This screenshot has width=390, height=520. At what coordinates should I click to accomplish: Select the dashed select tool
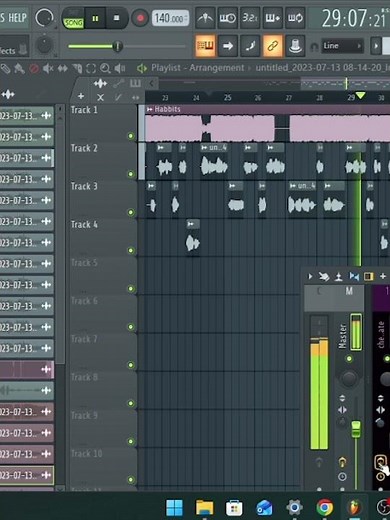(91, 69)
